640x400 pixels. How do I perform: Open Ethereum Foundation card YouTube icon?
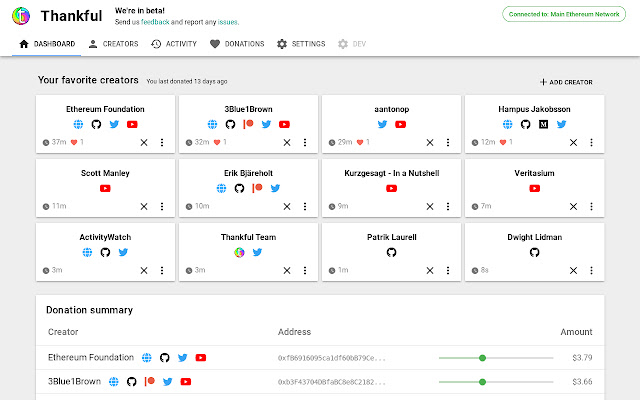pos(132,124)
